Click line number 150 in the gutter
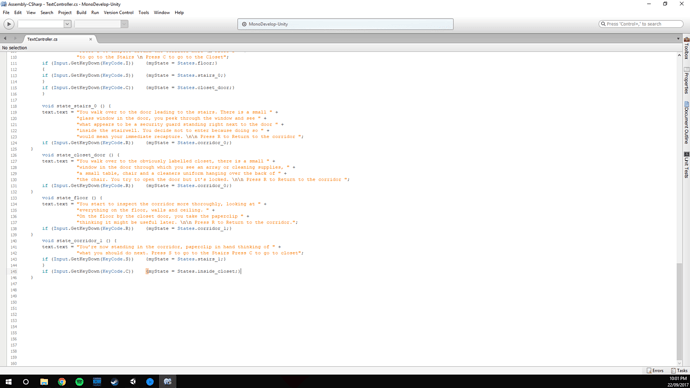690x388 pixels. (13, 302)
